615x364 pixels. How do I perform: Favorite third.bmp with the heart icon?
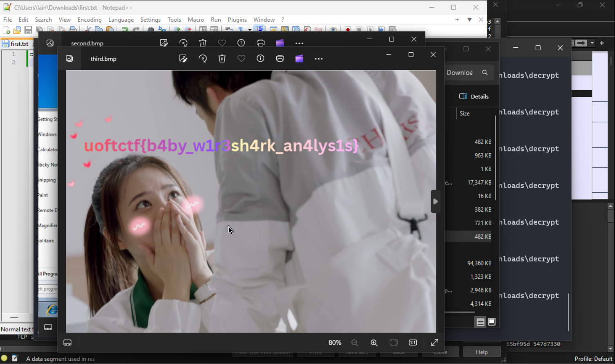[x=241, y=59]
